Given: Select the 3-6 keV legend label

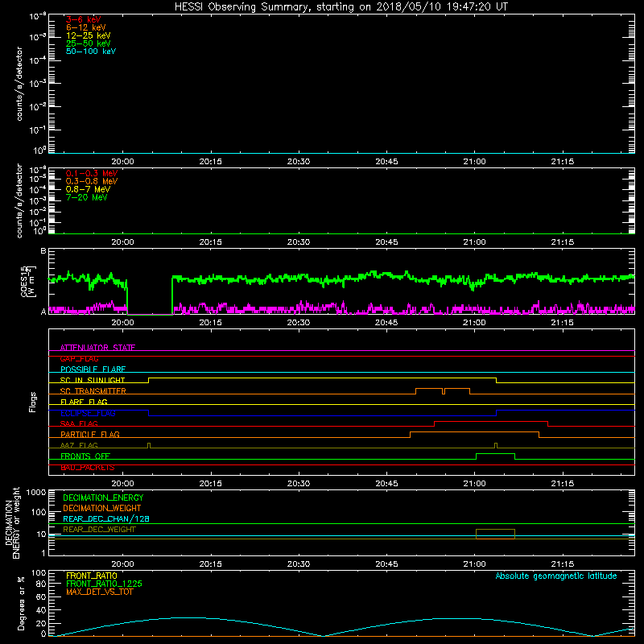Looking at the screenshot, I should [x=83, y=19].
